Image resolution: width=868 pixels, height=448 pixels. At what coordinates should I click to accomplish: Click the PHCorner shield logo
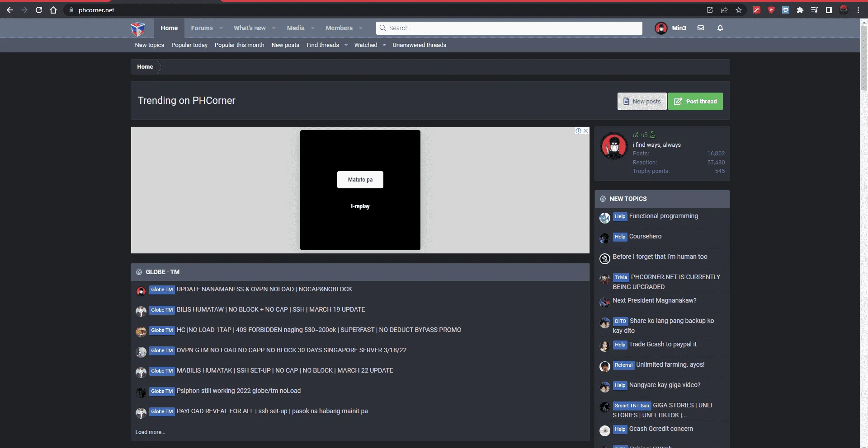pos(138,28)
